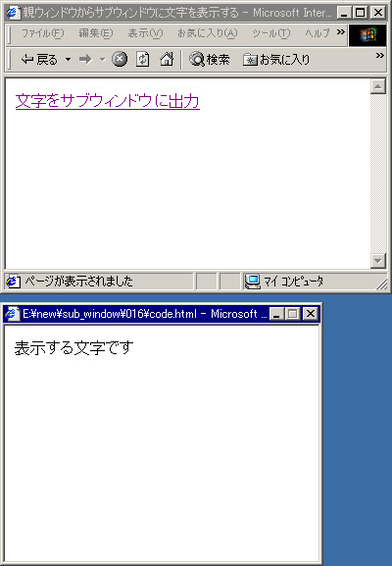Open the お気に入り favorites toolbar button
The width and height of the screenshot is (392, 566).
[276, 59]
